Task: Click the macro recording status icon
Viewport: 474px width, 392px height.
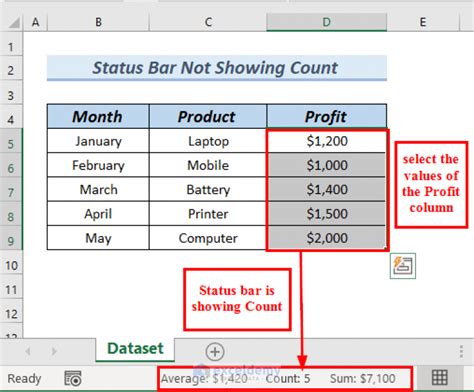Action: 72,378
